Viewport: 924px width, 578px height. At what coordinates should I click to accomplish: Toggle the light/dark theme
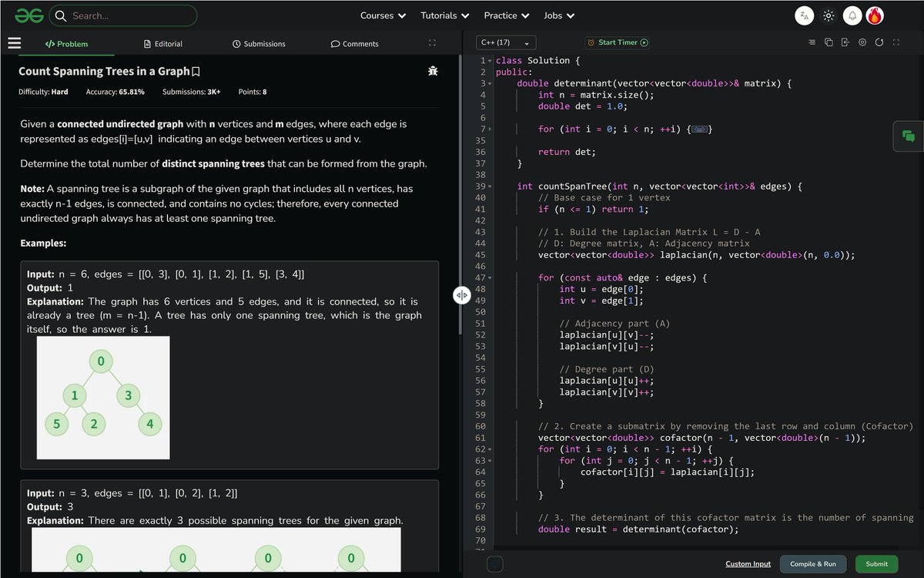coord(829,15)
